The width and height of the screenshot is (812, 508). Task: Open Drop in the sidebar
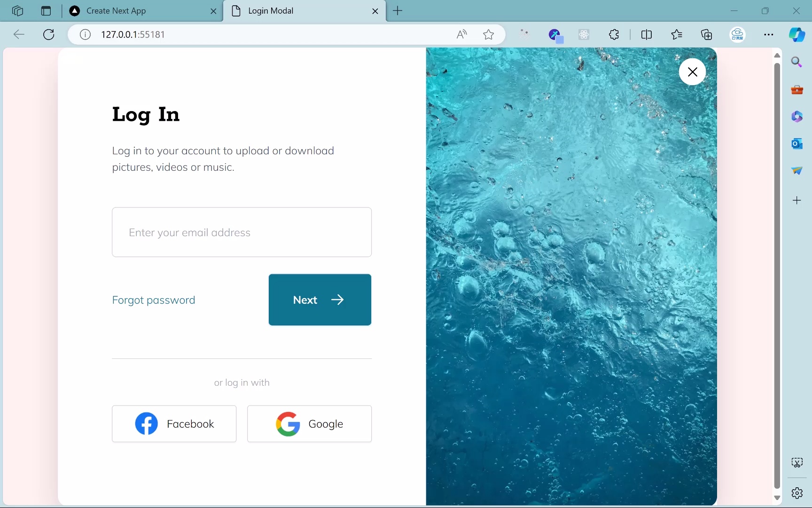click(x=797, y=170)
